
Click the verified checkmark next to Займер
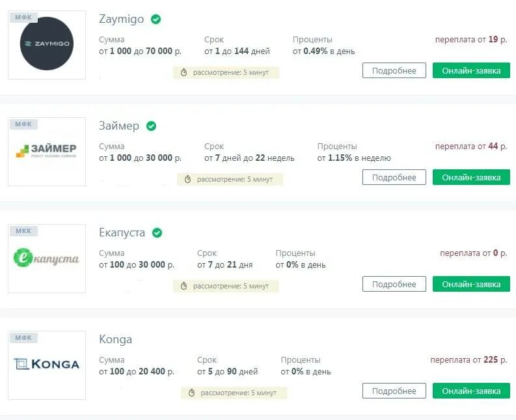pyautogui.click(x=152, y=126)
